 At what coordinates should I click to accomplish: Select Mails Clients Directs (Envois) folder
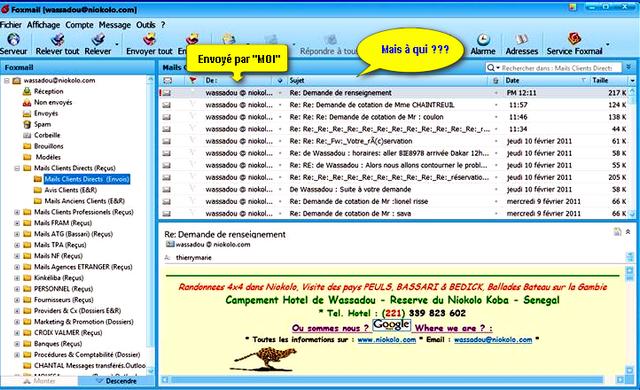[x=87, y=179]
